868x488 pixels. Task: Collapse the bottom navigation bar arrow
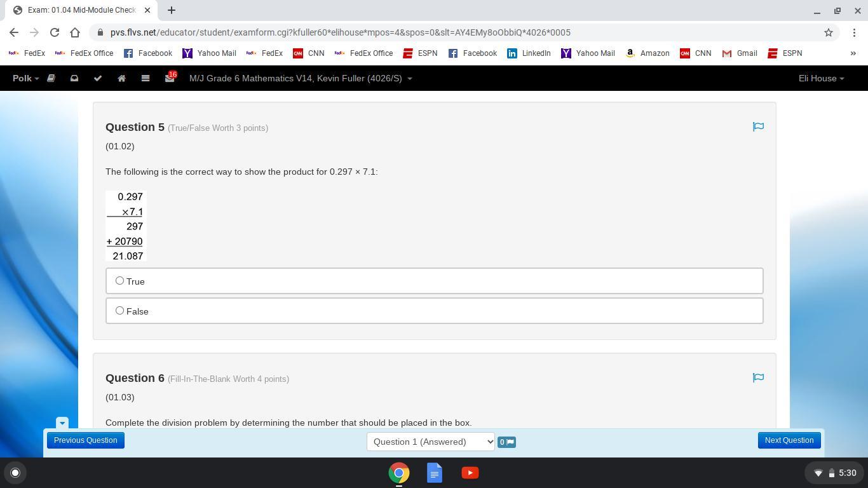point(62,423)
